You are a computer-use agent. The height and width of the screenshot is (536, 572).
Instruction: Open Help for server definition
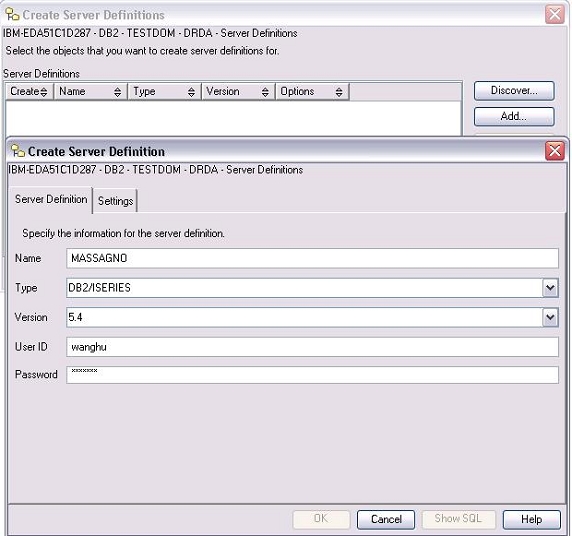click(532, 519)
